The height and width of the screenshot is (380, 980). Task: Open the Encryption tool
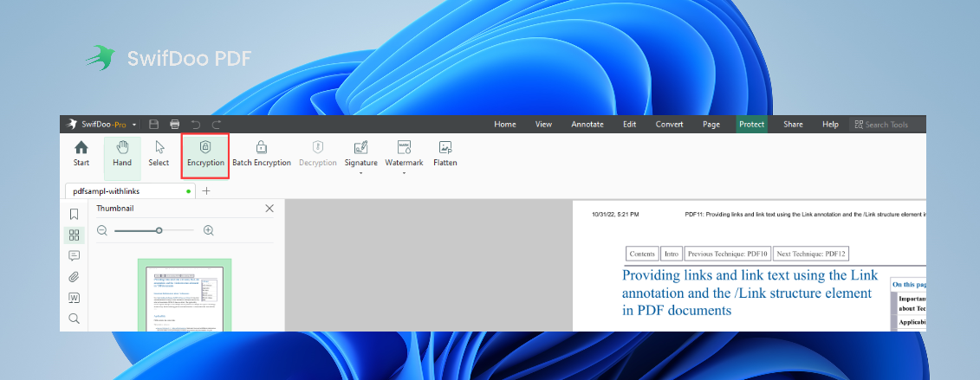click(x=205, y=154)
